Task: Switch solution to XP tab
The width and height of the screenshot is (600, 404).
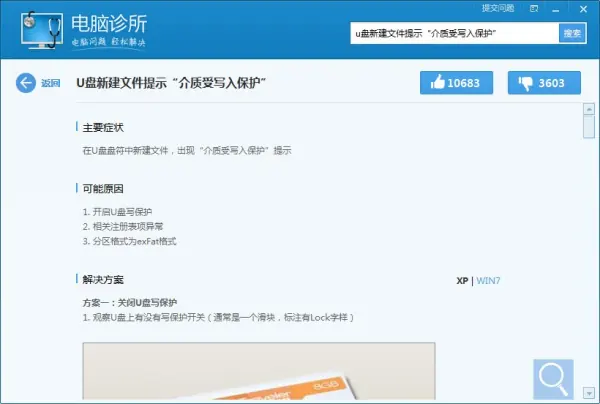Action: coord(462,280)
